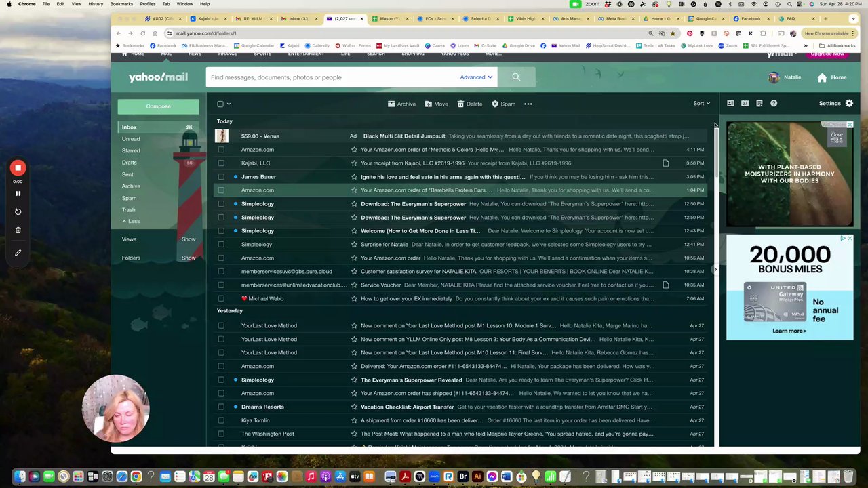Viewport: 868px width, 488px height.
Task: Star the James Bauer email
Action: 354,177
